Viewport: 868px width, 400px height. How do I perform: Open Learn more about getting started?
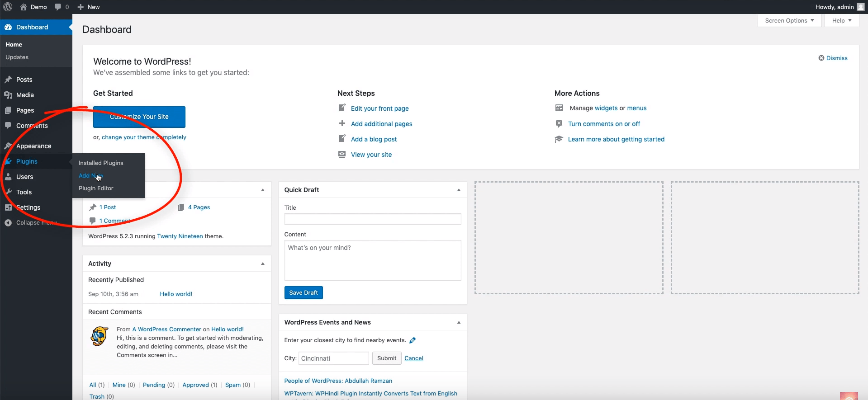click(616, 139)
